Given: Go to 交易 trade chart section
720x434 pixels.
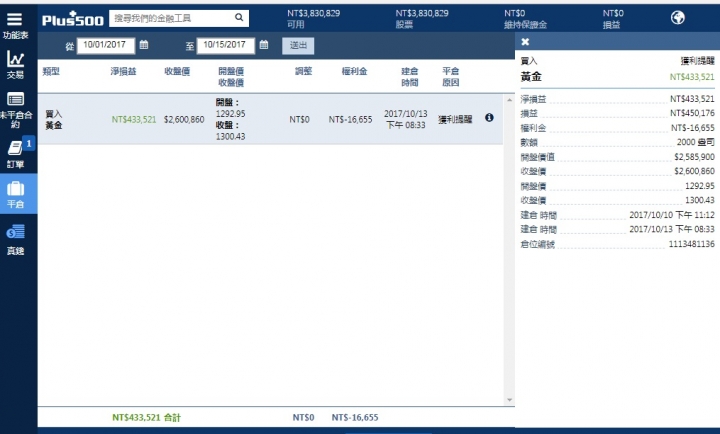Looking at the screenshot, I should 15,63.
